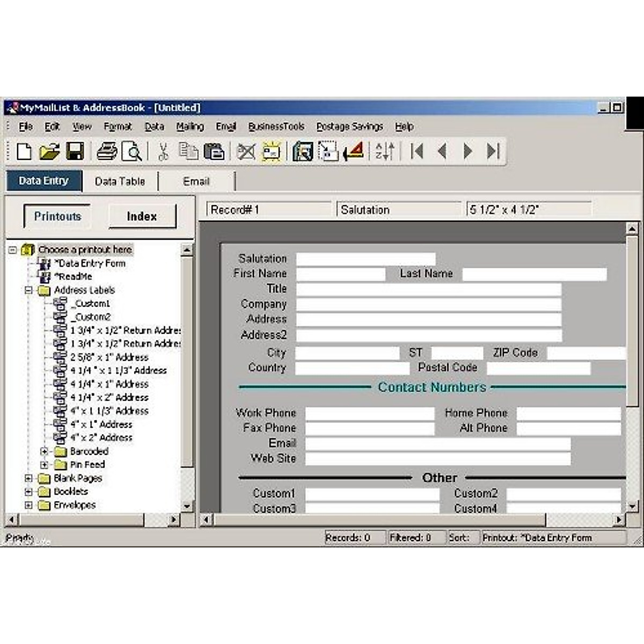Click the Company input field
This screenshot has height=644, width=644.
pyautogui.click(x=428, y=304)
